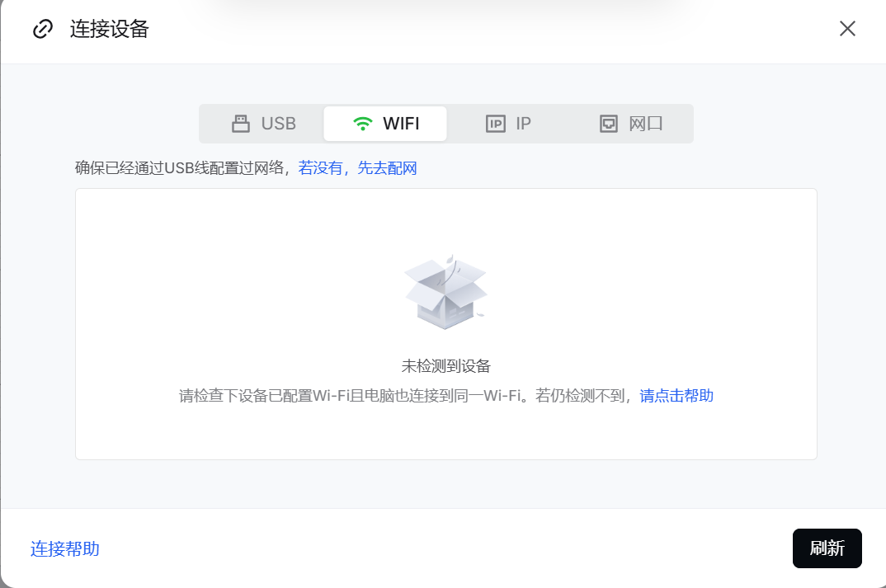Screen dimensions: 886x588
Task: Open 连接帮助 at the bottom left
Action: pyautogui.click(x=65, y=548)
